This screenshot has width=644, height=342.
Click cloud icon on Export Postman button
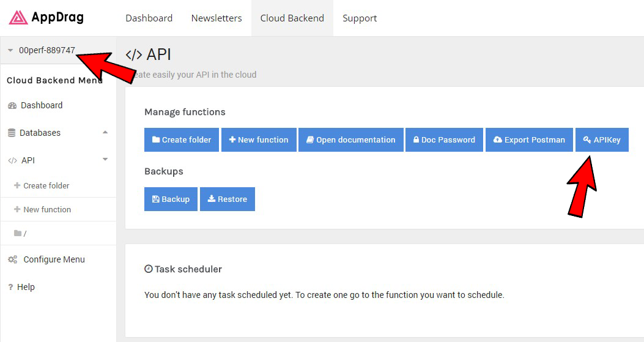497,139
